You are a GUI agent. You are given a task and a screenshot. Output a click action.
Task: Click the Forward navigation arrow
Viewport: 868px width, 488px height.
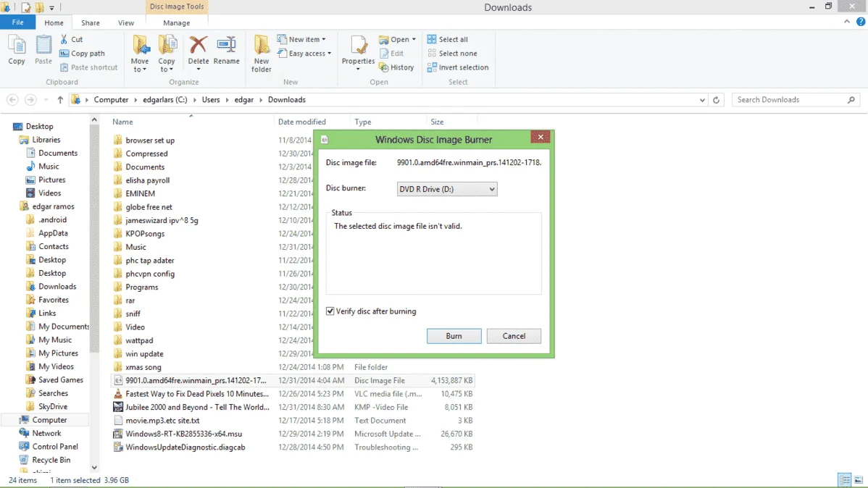click(x=30, y=100)
